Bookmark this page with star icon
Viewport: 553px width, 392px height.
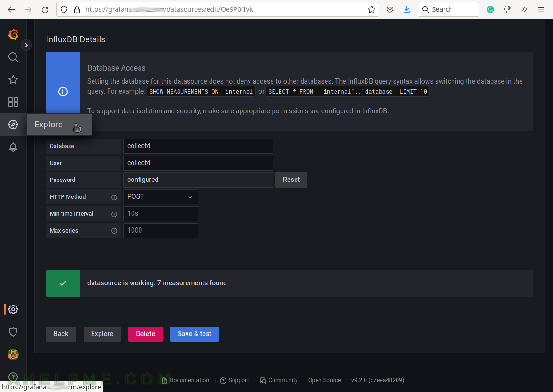371,9
